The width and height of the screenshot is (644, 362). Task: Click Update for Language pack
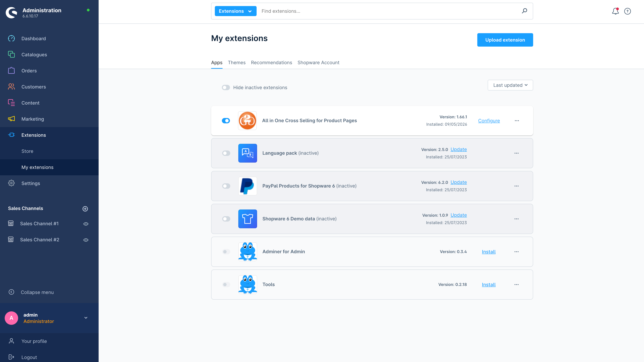459,149
